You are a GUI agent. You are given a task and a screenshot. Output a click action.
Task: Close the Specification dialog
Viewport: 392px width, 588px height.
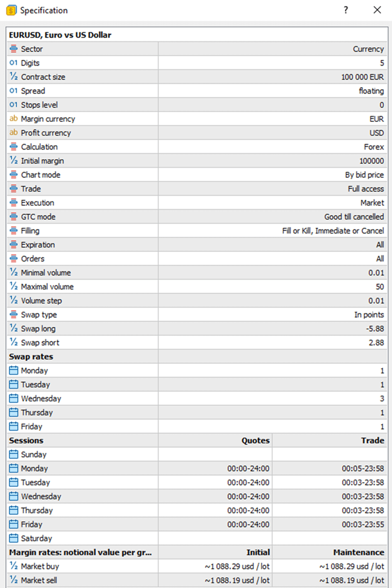pos(377,10)
